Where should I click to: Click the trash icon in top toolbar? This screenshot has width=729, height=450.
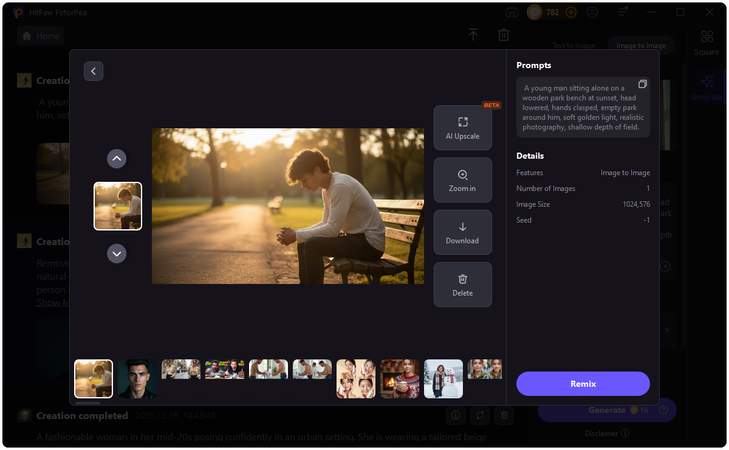(x=504, y=34)
